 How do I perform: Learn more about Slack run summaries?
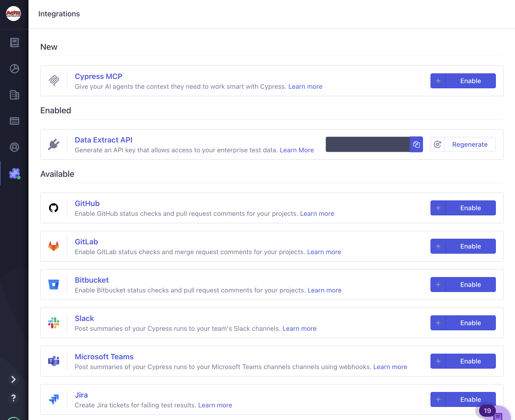(x=299, y=328)
